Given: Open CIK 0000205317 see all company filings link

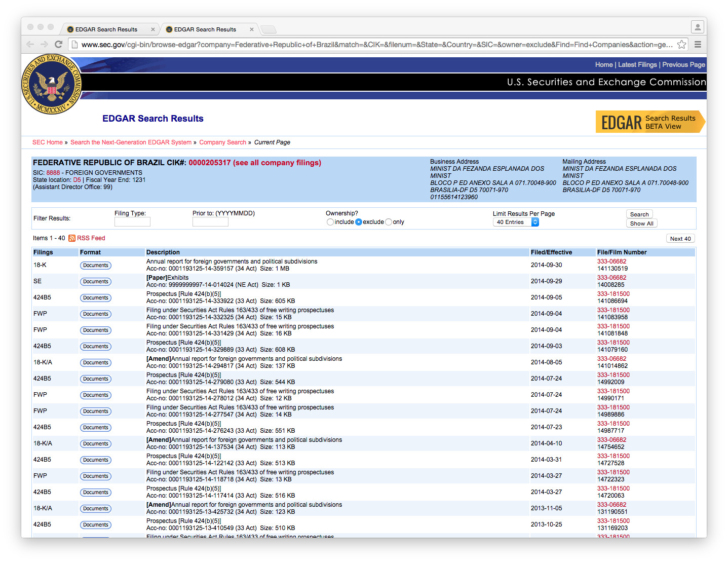Looking at the screenshot, I should 255,163.
